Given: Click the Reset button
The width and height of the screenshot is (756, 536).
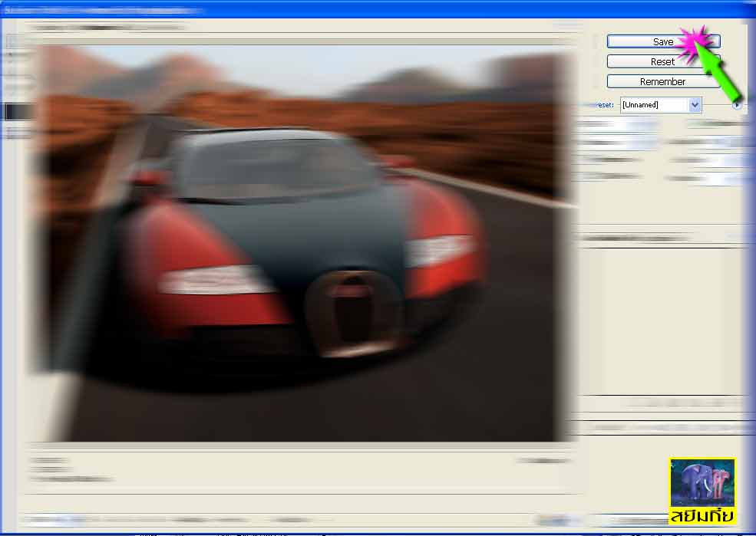Looking at the screenshot, I should pos(663,61).
